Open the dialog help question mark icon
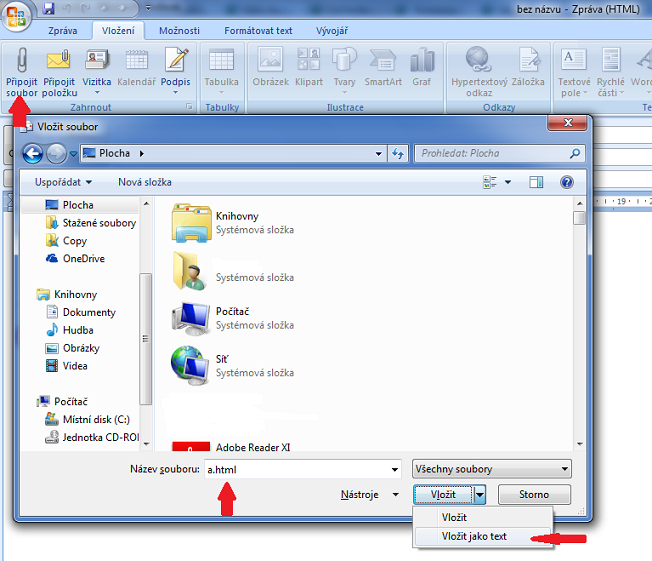Image resolution: width=652 pixels, height=561 pixels. (566, 182)
